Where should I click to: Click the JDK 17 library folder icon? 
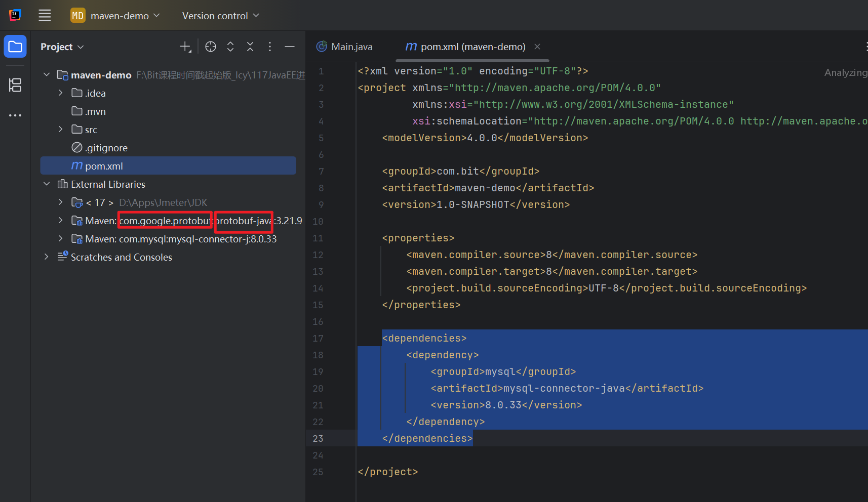click(x=77, y=202)
